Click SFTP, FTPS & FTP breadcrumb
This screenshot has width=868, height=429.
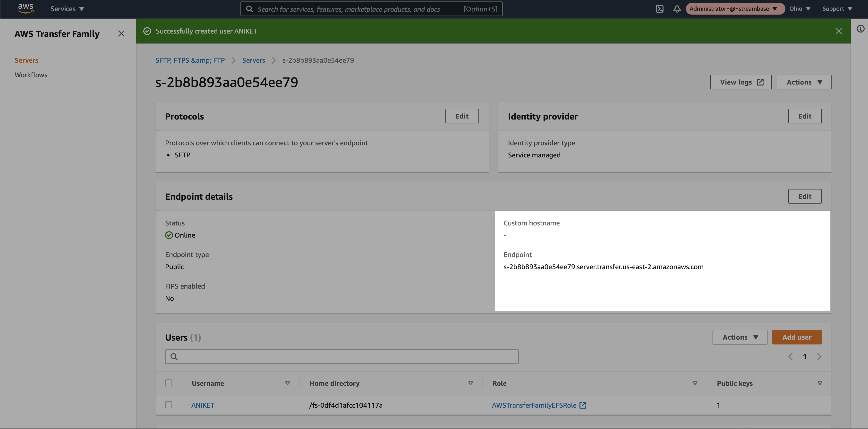[190, 60]
